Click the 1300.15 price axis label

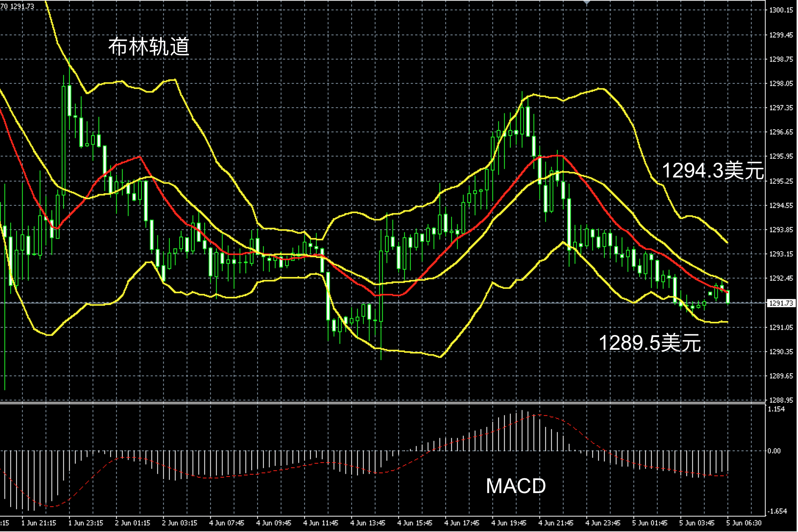[781, 10]
